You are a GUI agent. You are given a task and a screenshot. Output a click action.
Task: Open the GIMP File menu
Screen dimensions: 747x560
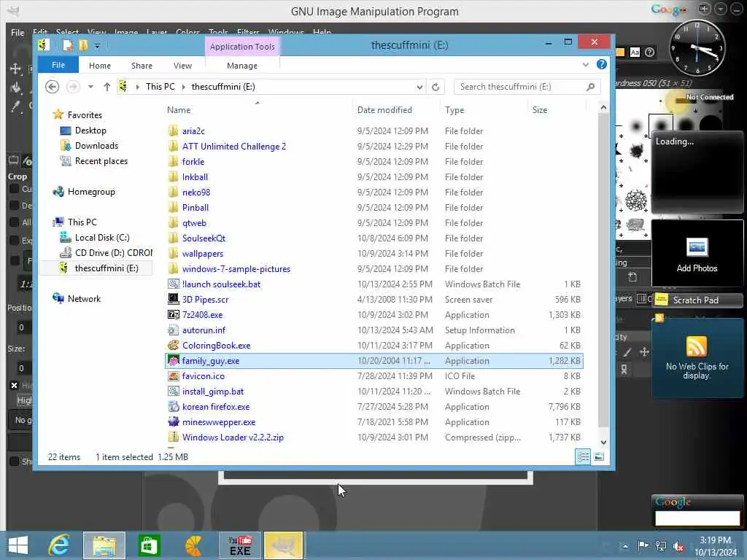(x=18, y=32)
